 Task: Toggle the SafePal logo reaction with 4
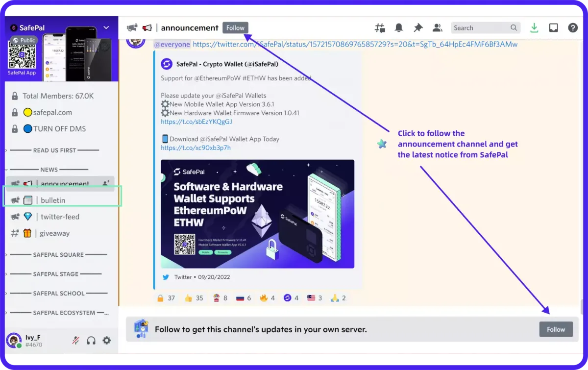click(291, 298)
